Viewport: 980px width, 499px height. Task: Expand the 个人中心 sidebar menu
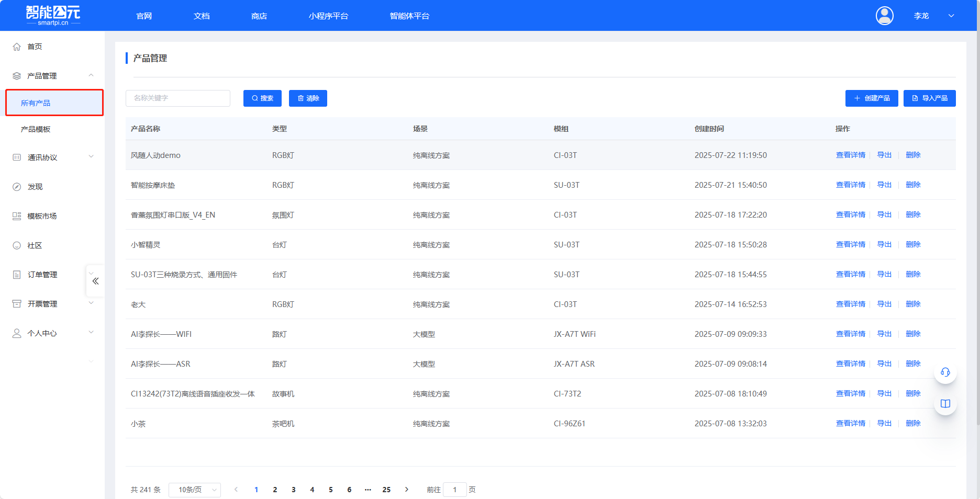[52, 333]
